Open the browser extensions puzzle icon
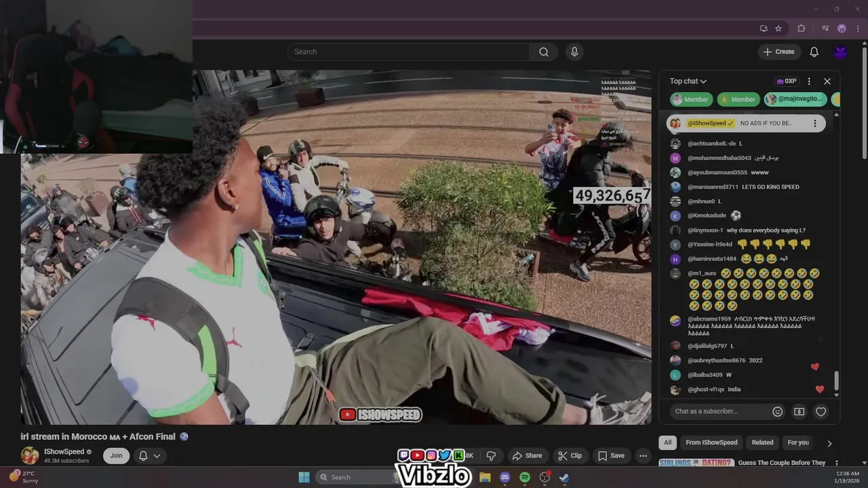 (x=801, y=28)
